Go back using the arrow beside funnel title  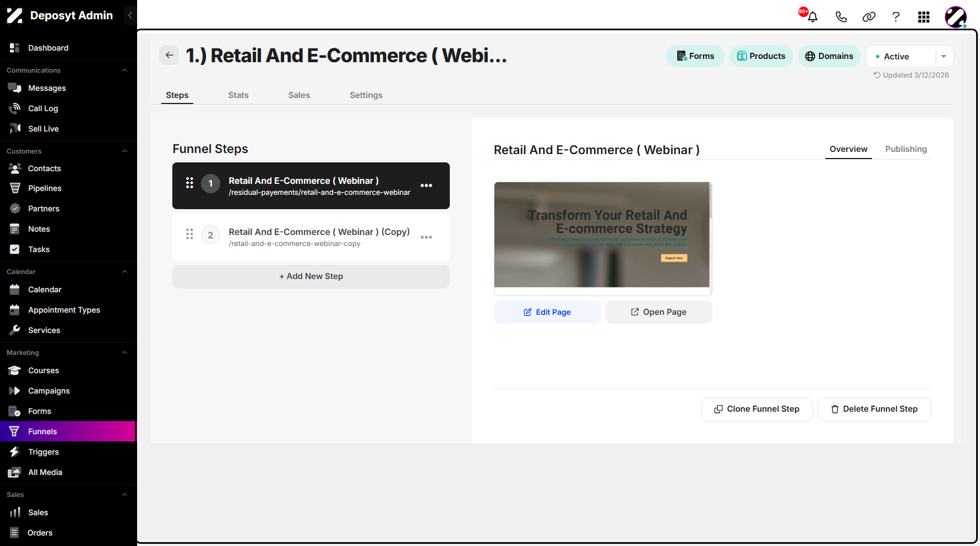click(169, 55)
